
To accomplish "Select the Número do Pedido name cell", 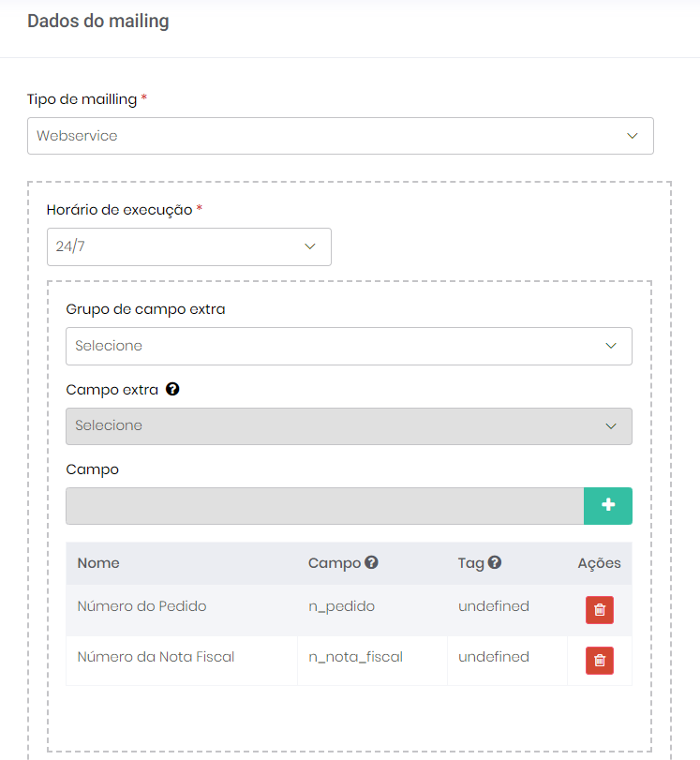I will (x=141, y=606).
